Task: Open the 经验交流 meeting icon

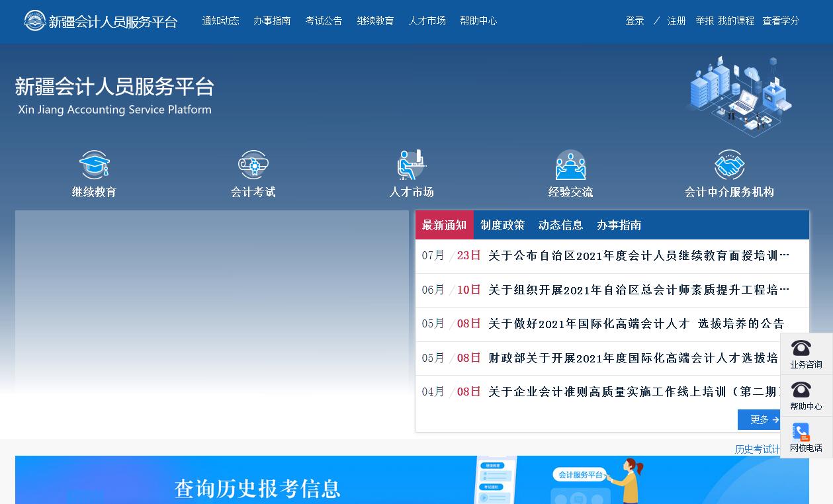Action: click(x=570, y=165)
